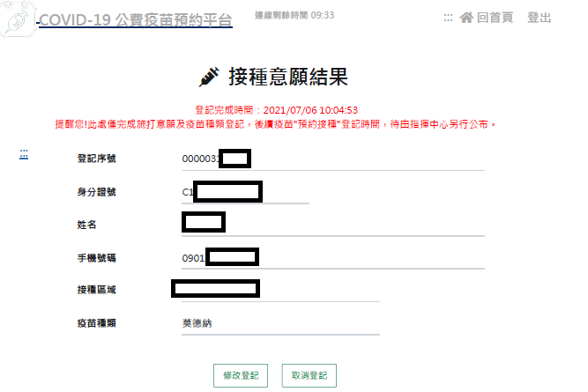Click the vaccine syringe logo icon
This screenshot has height=392, width=588.
tap(18, 18)
